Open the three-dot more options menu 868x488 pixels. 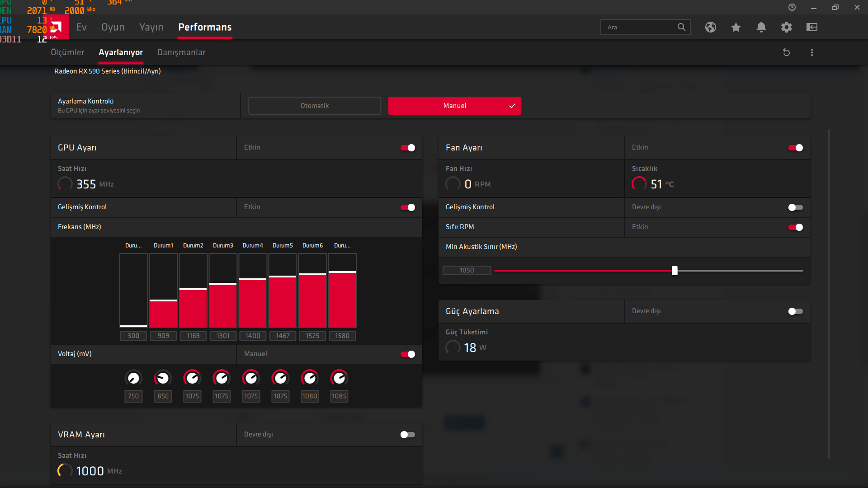[811, 52]
